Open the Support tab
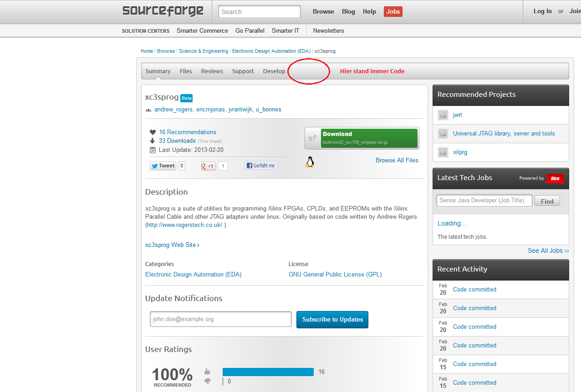 [x=243, y=71]
